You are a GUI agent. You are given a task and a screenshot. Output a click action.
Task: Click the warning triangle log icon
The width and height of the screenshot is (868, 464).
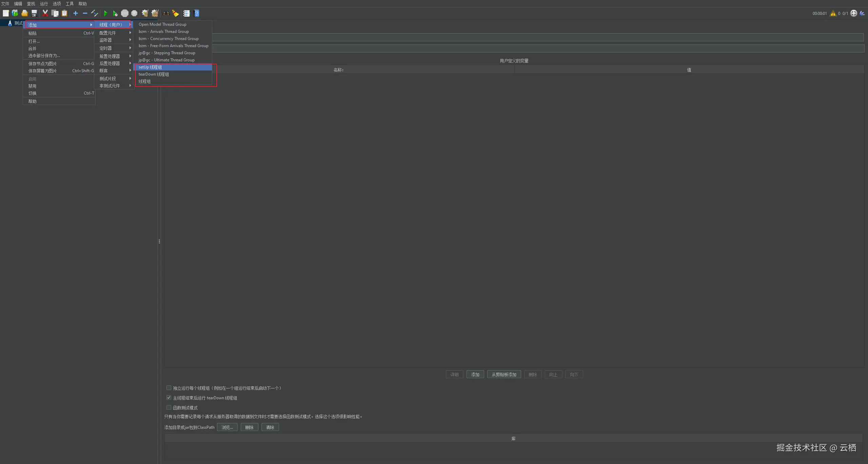tap(833, 14)
